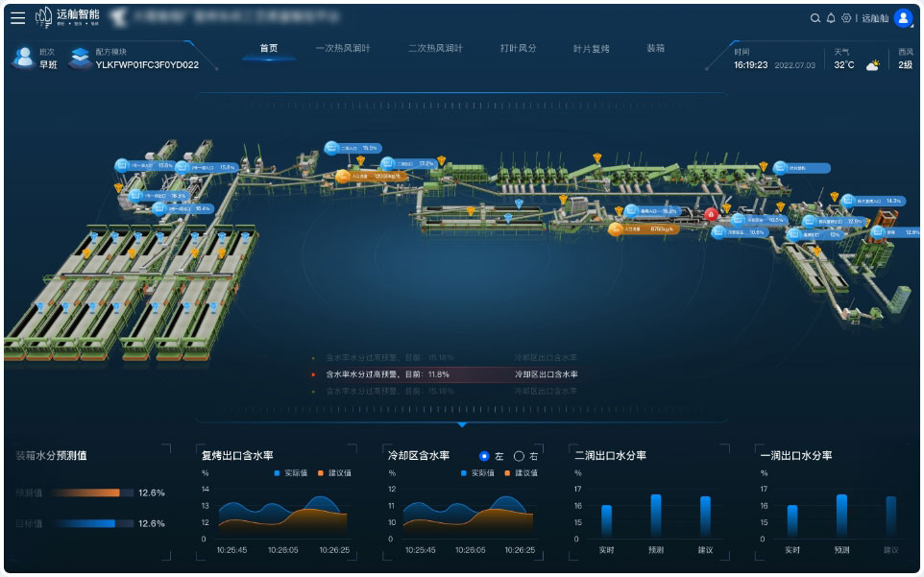Select the 右 radio button
The image size is (924, 577).
click(x=519, y=456)
